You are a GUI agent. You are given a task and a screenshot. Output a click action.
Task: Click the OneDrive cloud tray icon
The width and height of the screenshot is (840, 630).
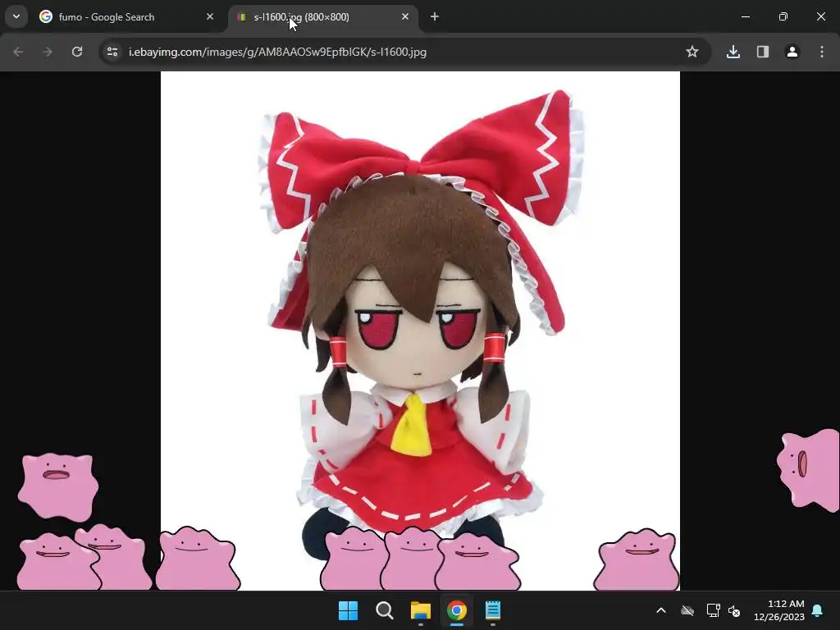[687, 610]
